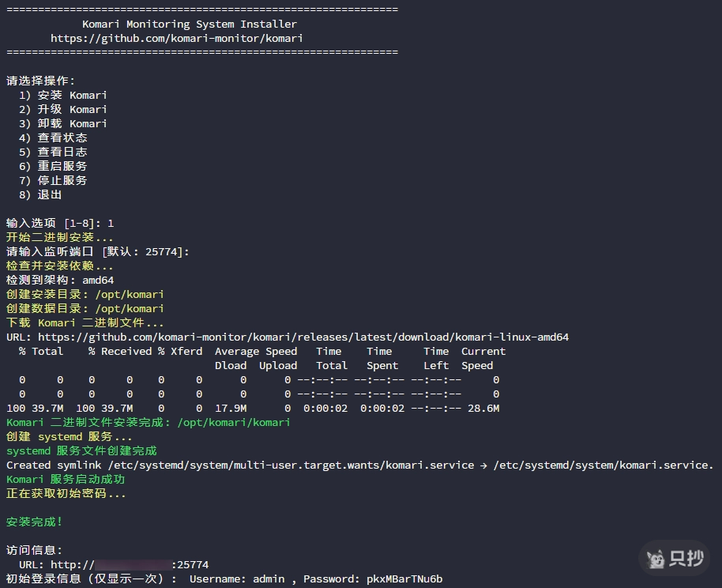Screen dimensions: 722x588
Task: Click the 安装完成! success message
Action: (35, 522)
